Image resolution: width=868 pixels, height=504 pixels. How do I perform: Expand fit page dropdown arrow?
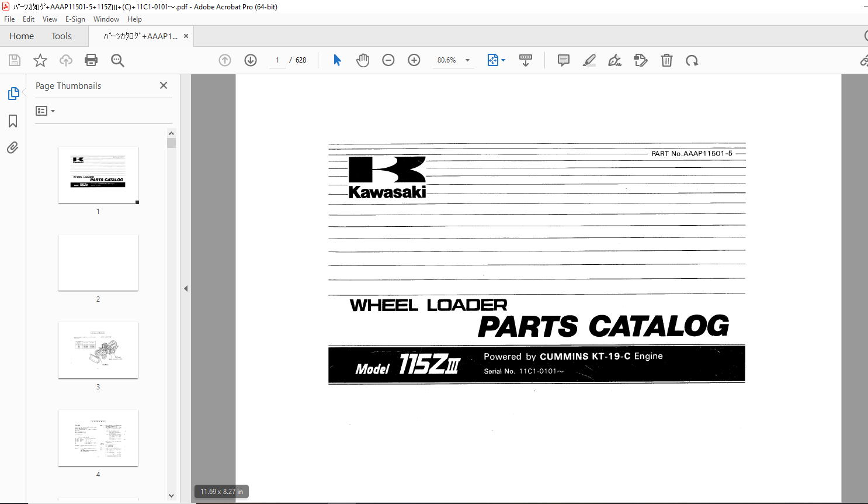[504, 60]
